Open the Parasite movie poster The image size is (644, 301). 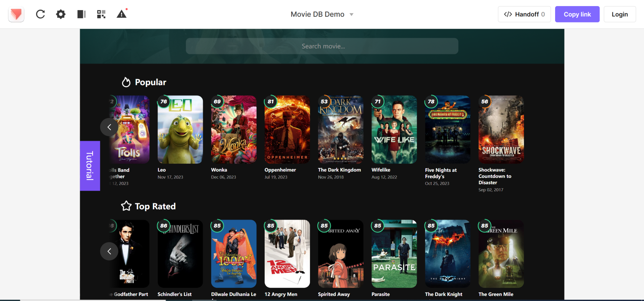(394, 254)
